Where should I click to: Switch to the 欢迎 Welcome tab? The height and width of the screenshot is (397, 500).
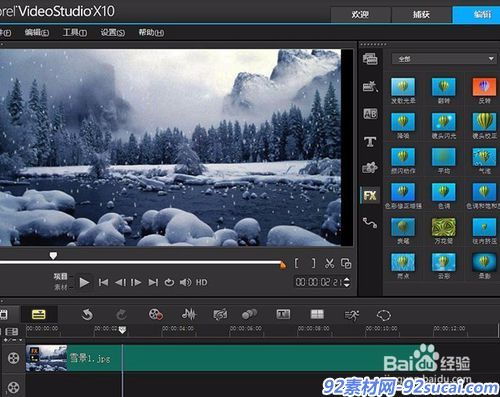360,14
